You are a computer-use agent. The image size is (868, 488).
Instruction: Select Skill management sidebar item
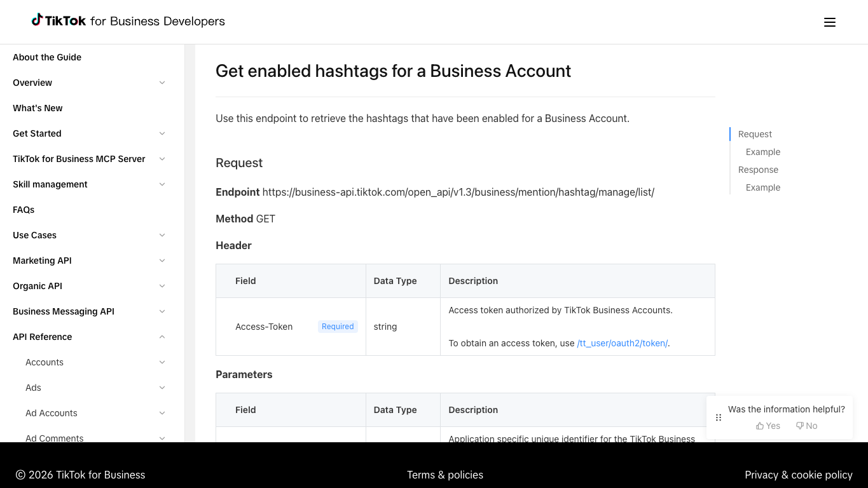[50, 184]
